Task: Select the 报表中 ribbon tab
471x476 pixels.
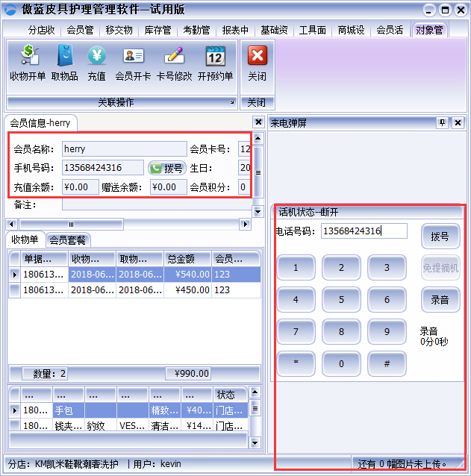Action: point(235,30)
